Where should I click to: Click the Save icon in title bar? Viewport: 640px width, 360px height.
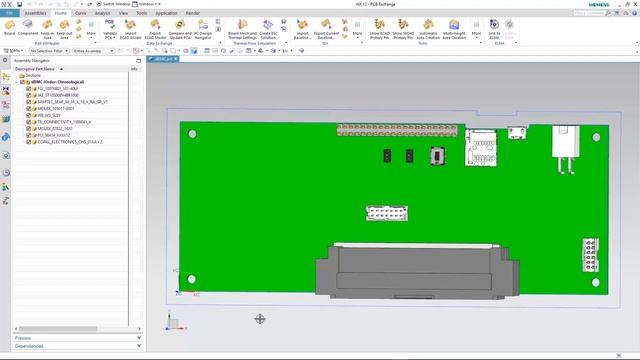click(x=19, y=4)
